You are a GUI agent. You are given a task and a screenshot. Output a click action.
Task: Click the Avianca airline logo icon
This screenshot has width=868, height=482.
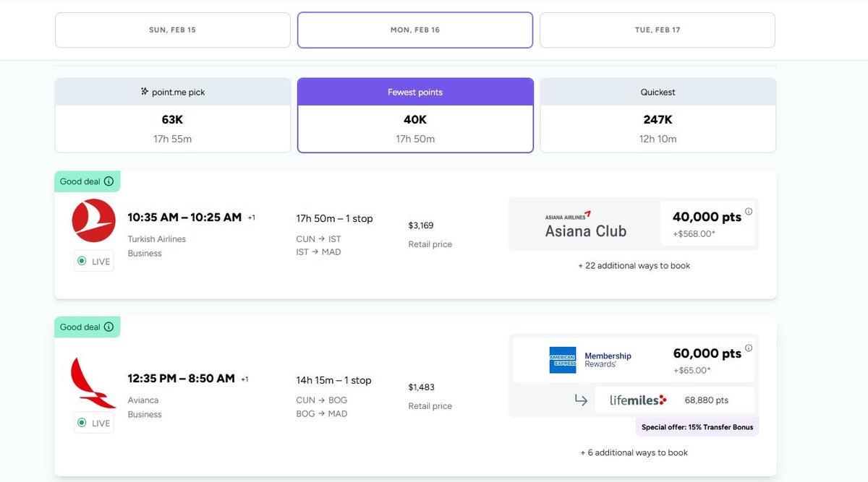(x=93, y=382)
